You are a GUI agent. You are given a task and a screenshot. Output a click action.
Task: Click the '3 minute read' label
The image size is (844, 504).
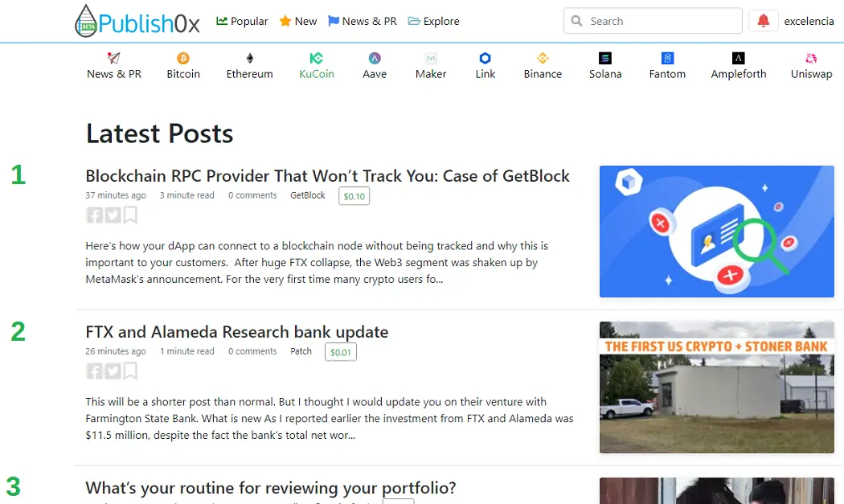click(x=186, y=195)
